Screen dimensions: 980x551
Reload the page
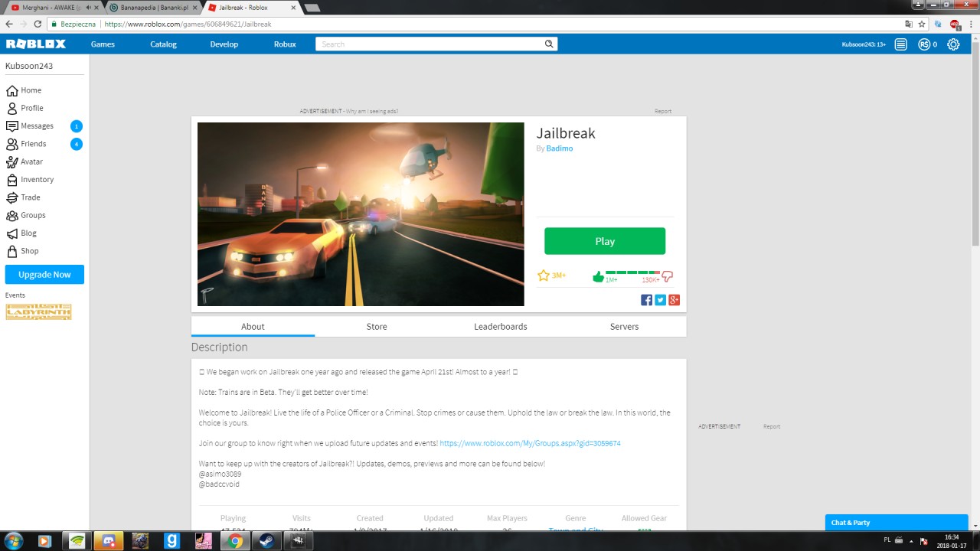[38, 24]
